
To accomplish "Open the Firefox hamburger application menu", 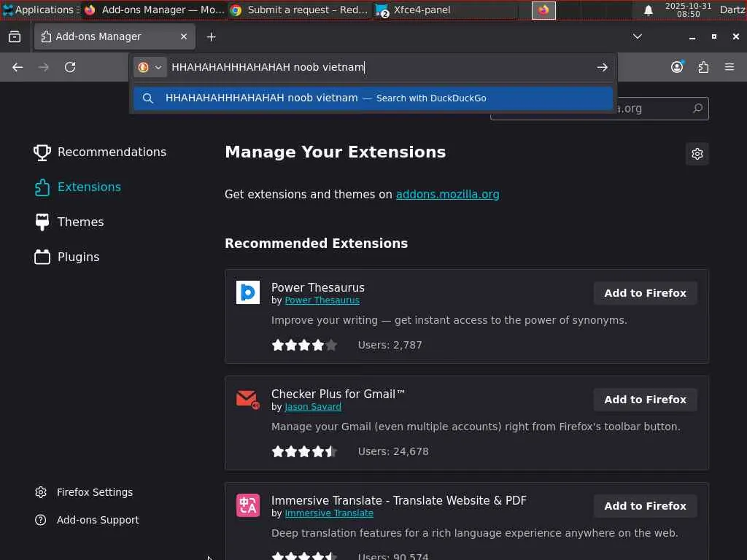I will [729, 67].
